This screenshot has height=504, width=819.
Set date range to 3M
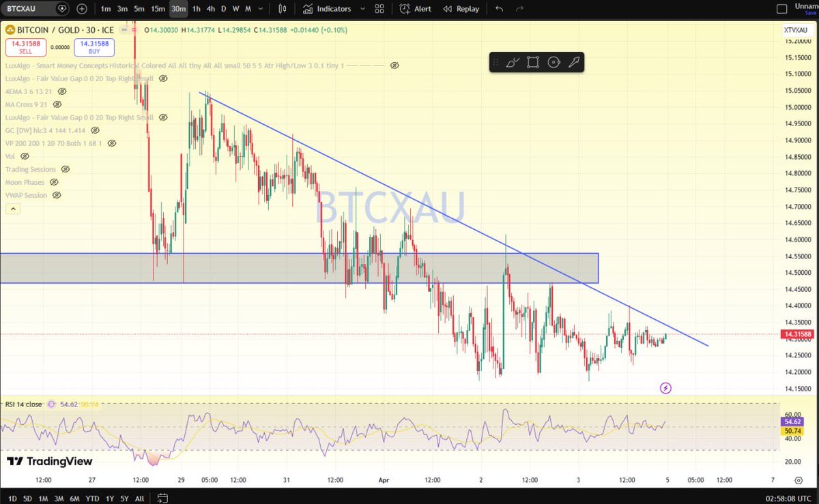[59, 499]
